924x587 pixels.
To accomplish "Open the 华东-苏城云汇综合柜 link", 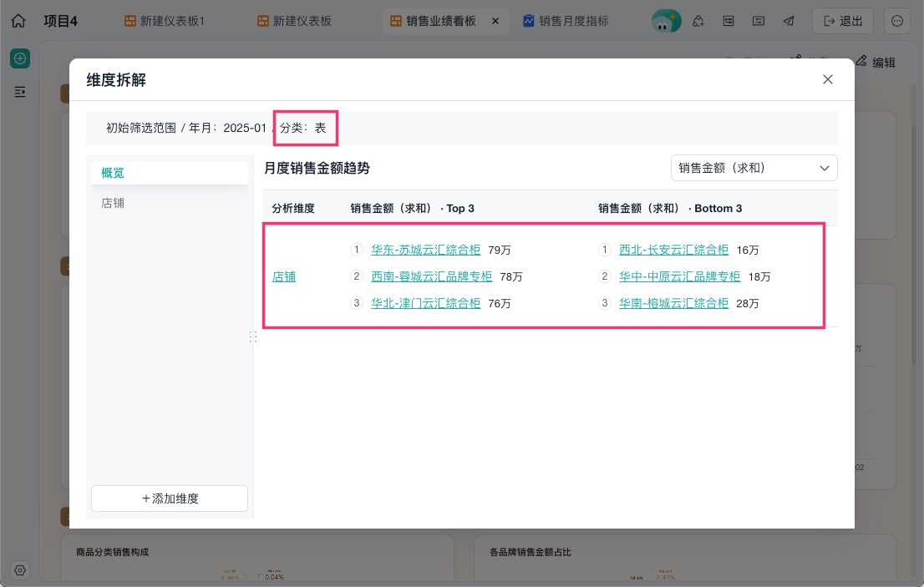I will [426, 250].
